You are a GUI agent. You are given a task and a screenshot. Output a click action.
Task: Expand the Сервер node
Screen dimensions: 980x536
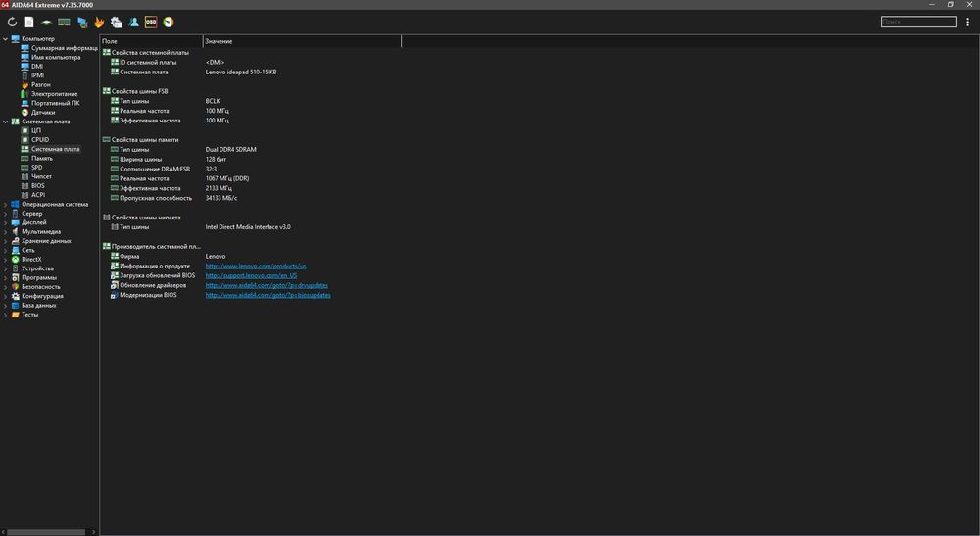click(6, 214)
